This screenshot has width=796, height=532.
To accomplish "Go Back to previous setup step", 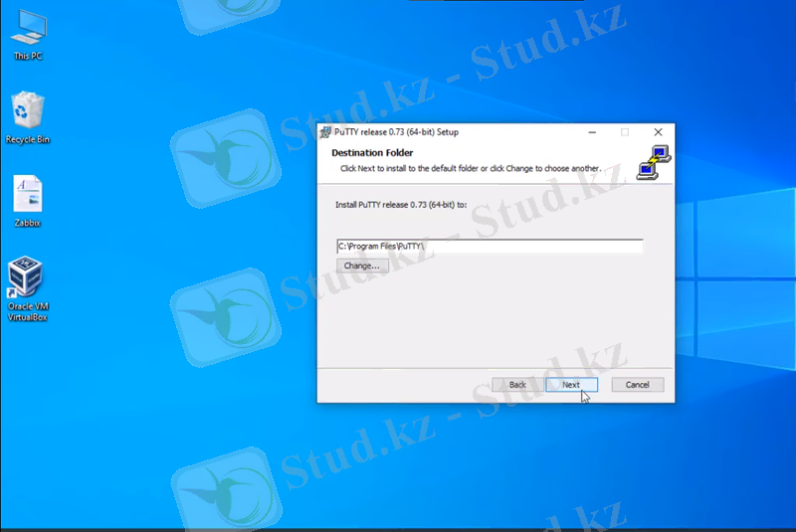I will pos(517,385).
